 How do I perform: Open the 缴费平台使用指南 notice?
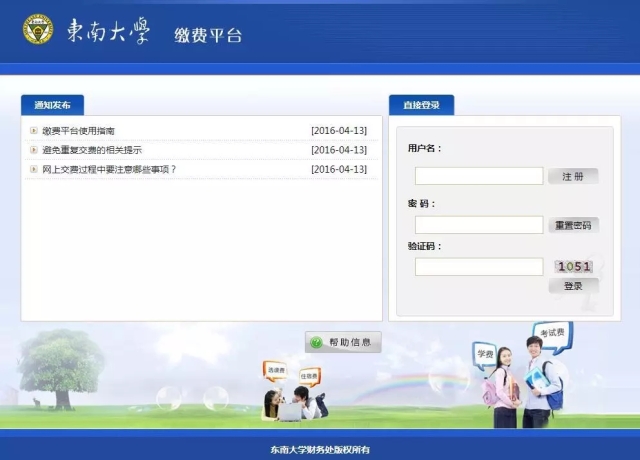(x=79, y=131)
